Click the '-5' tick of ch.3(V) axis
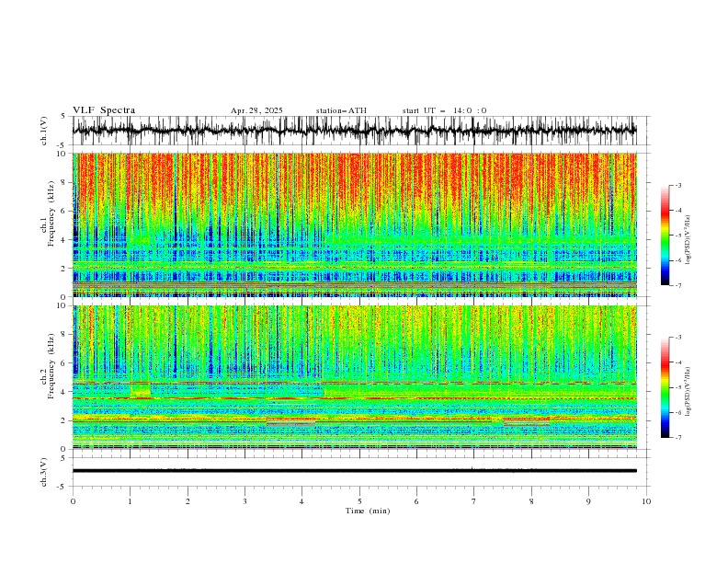 pyautogui.click(x=63, y=487)
